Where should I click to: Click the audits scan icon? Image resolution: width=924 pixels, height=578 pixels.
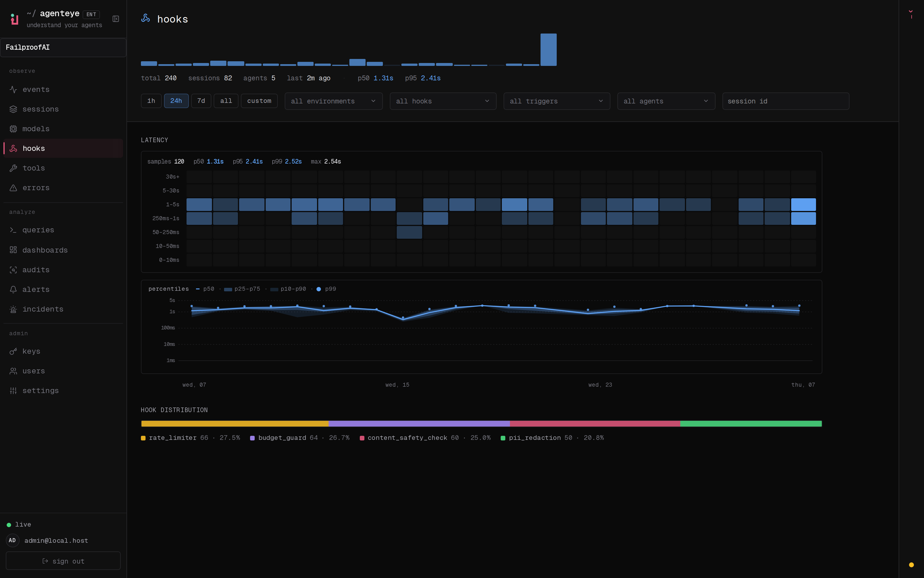(13, 270)
